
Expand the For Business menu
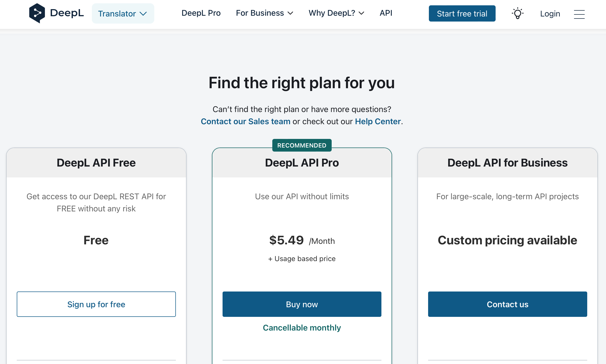click(x=264, y=13)
